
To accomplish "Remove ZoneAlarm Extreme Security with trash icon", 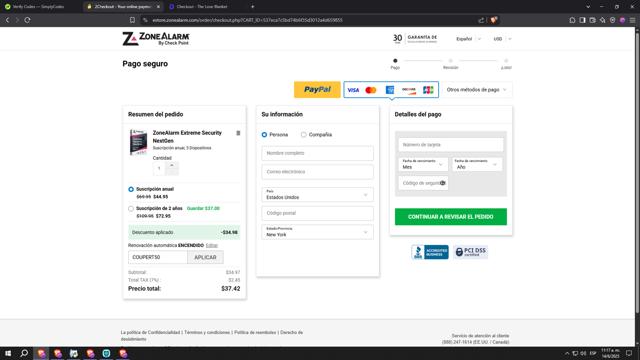I will click(x=238, y=133).
